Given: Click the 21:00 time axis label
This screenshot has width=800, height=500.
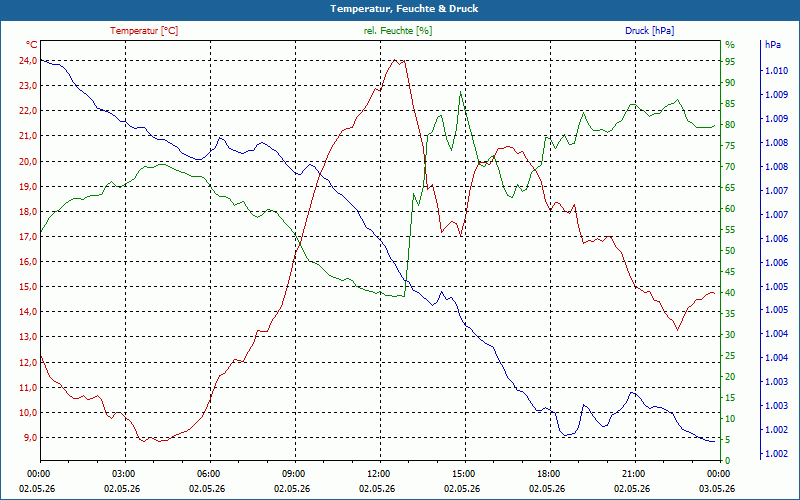Looking at the screenshot, I should click(x=632, y=474).
